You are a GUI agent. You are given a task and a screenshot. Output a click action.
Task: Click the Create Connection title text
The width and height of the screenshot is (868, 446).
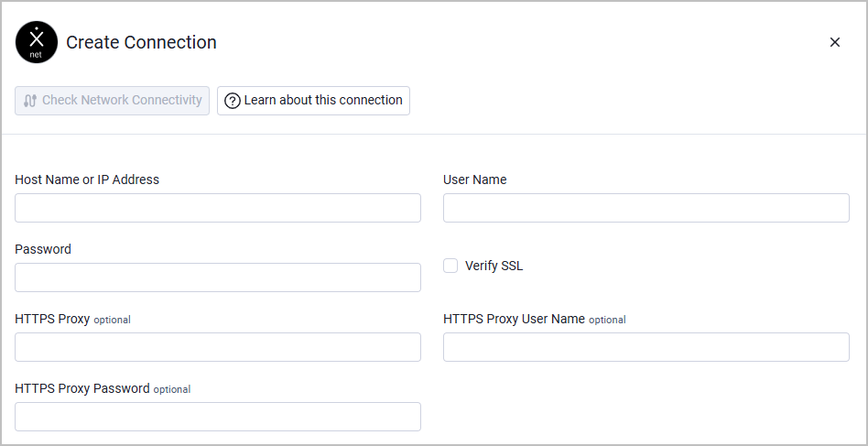point(141,43)
